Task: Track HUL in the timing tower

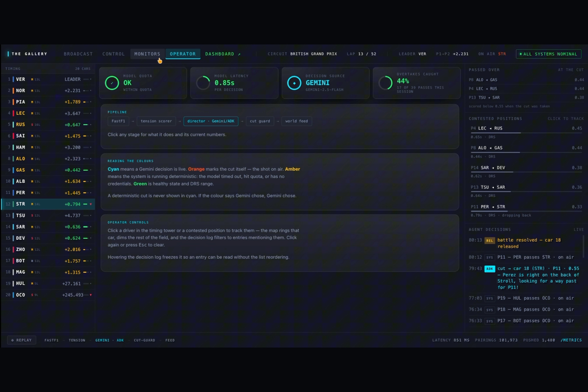Action: [x=48, y=283]
